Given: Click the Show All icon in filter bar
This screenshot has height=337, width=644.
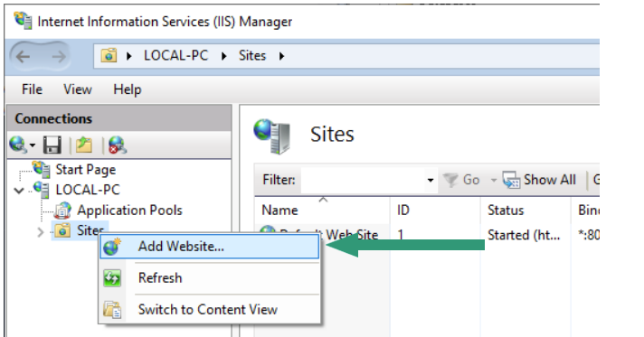Looking at the screenshot, I should point(511,180).
